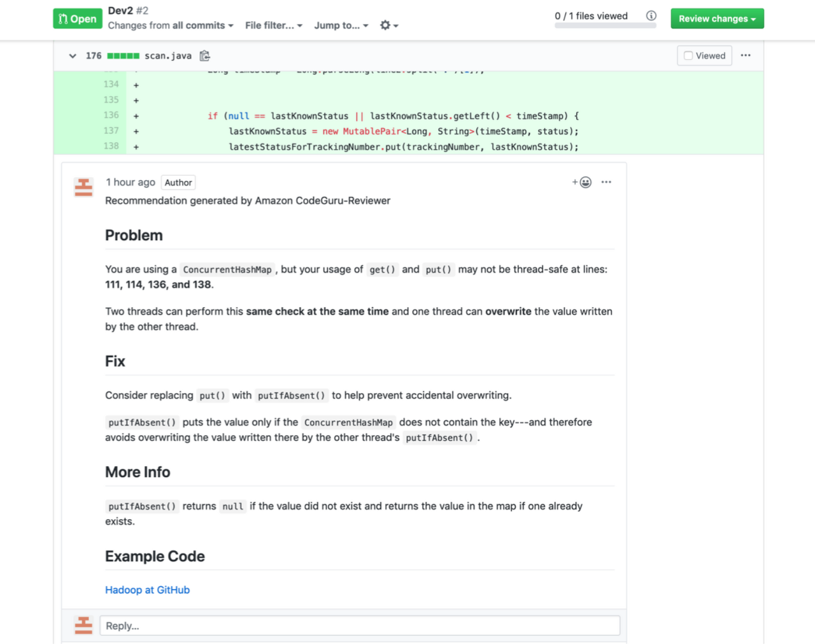Image resolution: width=815 pixels, height=644 pixels.
Task: Select diff line number 137
Action: click(x=111, y=131)
